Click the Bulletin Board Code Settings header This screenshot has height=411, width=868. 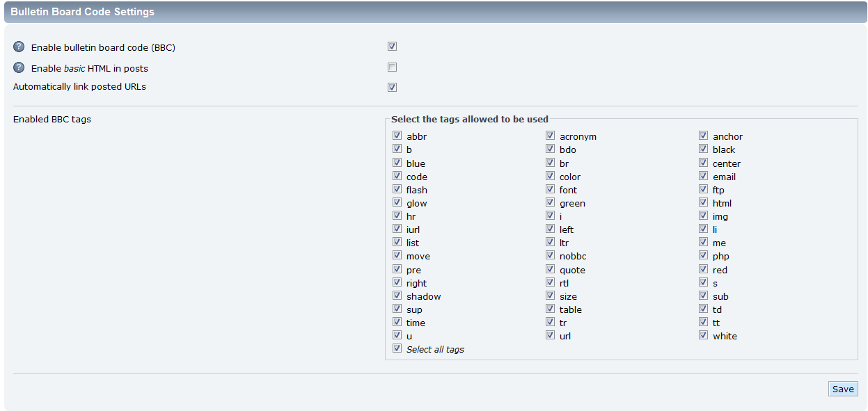(x=83, y=12)
